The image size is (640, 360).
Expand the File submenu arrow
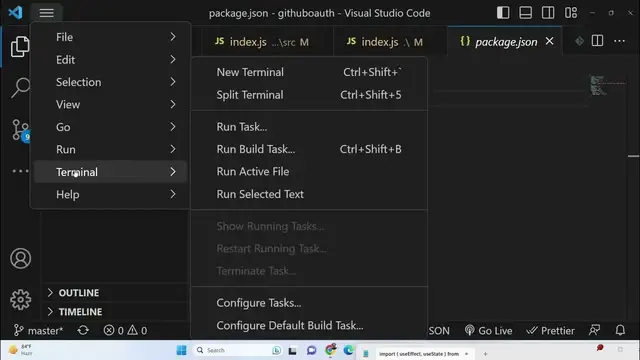coord(173,37)
